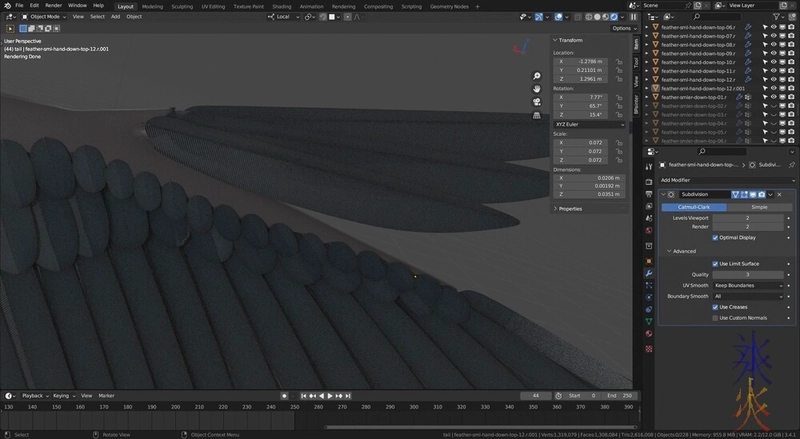Collapse the Advanced section of Subdivision
Viewport: 800px width, 439px height.
[684, 251]
